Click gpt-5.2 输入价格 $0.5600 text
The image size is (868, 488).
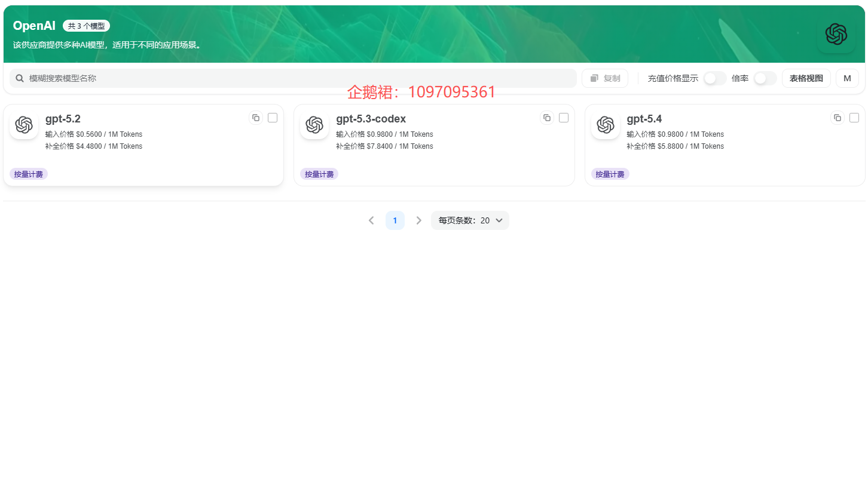[94, 134]
